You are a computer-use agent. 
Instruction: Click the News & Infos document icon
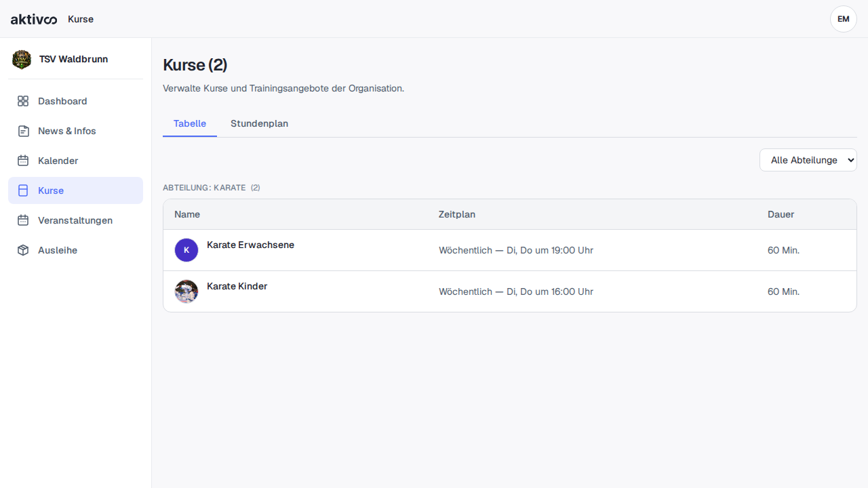click(x=23, y=131)
